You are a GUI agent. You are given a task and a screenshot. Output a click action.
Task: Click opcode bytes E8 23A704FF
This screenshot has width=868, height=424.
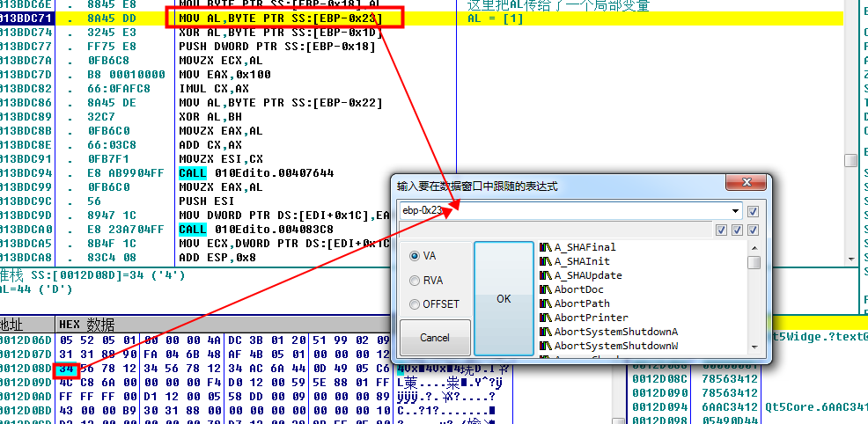pyautogui.click(x=126, y=230)
